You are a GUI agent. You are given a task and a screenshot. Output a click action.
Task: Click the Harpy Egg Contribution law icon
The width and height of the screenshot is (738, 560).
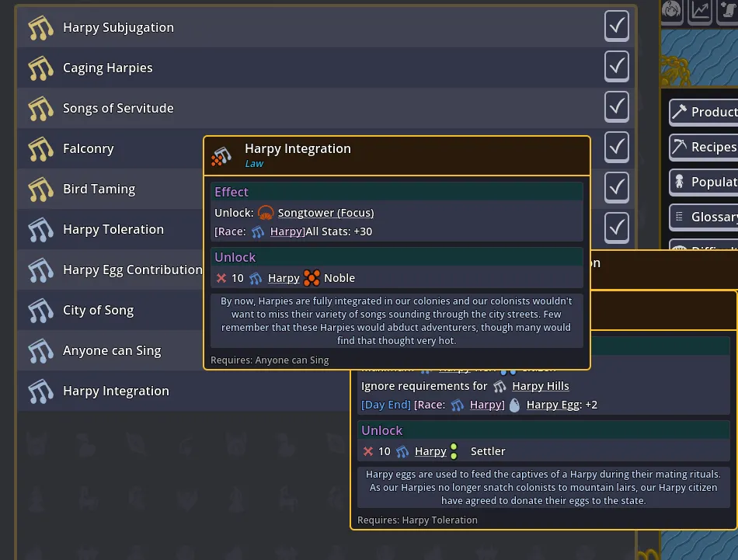40,270
